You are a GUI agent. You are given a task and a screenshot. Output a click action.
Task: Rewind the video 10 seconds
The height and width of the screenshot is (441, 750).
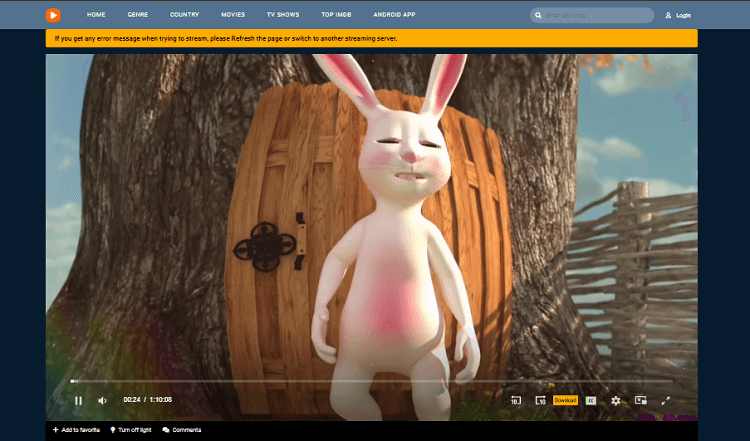[x=516, y=400]
